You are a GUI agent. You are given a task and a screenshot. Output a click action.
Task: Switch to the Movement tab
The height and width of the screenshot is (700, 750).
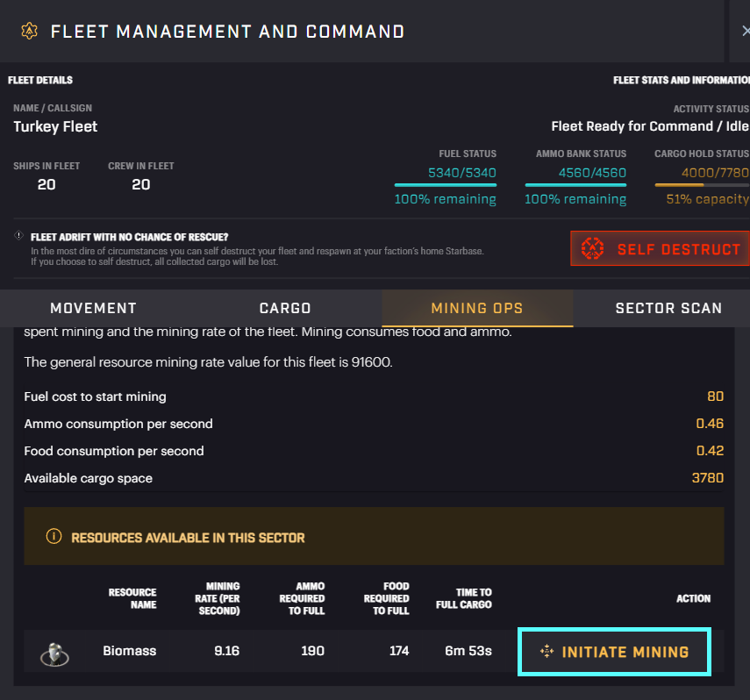click(x=94, y=308)
